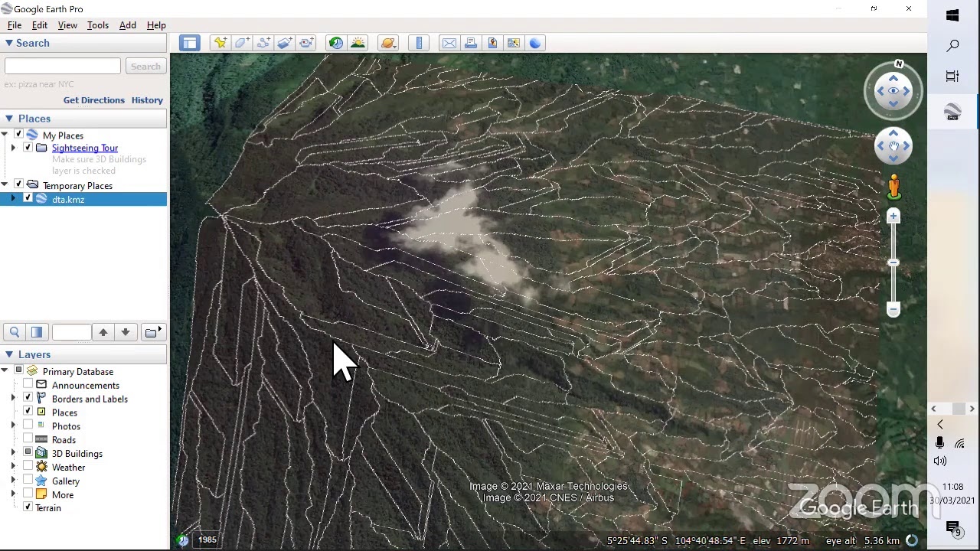This screenshot has height=551, width=980.
Task: Click the north N marker on compass
Action: pyautogui.click(x=899, y=64)
